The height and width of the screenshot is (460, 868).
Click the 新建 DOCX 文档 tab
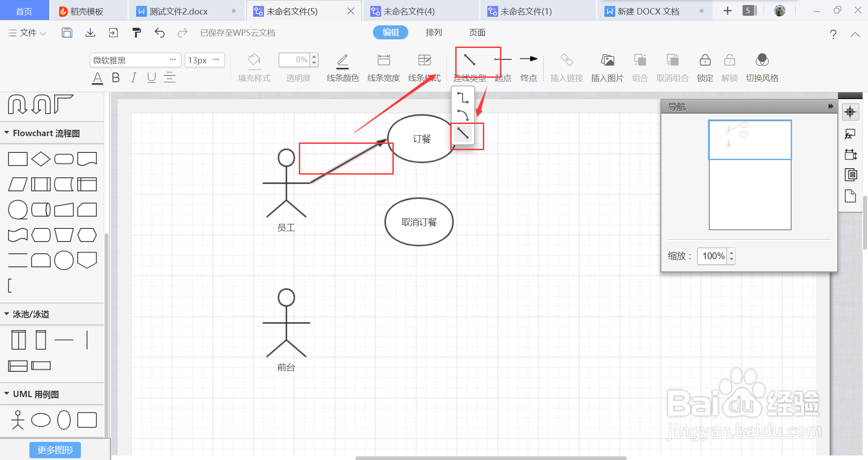click(655, 11)
